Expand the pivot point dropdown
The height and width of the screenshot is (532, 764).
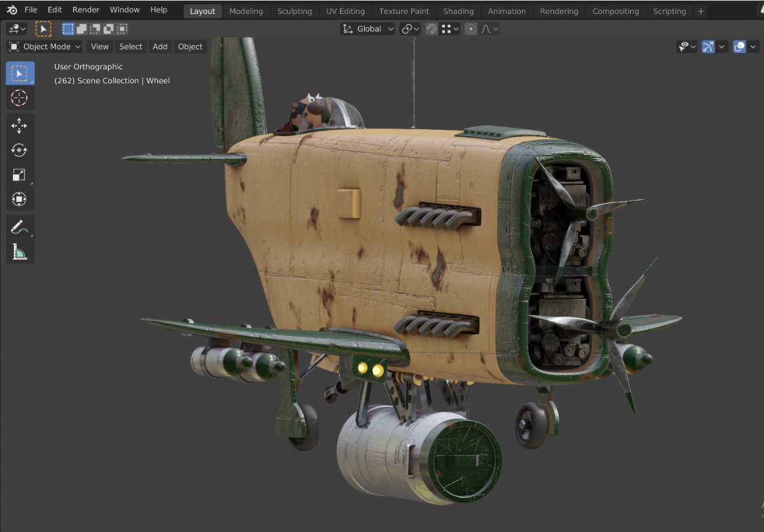pos(410,29)
